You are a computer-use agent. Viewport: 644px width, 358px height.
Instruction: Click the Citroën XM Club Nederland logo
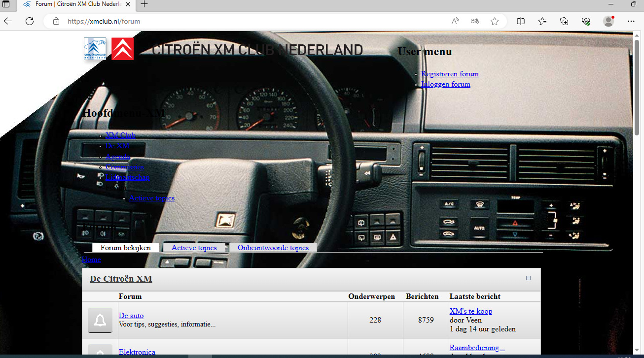click(x=95, y=49)
